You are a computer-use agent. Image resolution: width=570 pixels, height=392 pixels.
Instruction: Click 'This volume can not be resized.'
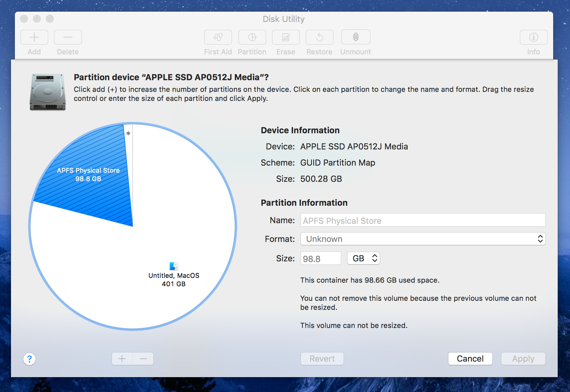pyautogui.click(x=354, y=325)
